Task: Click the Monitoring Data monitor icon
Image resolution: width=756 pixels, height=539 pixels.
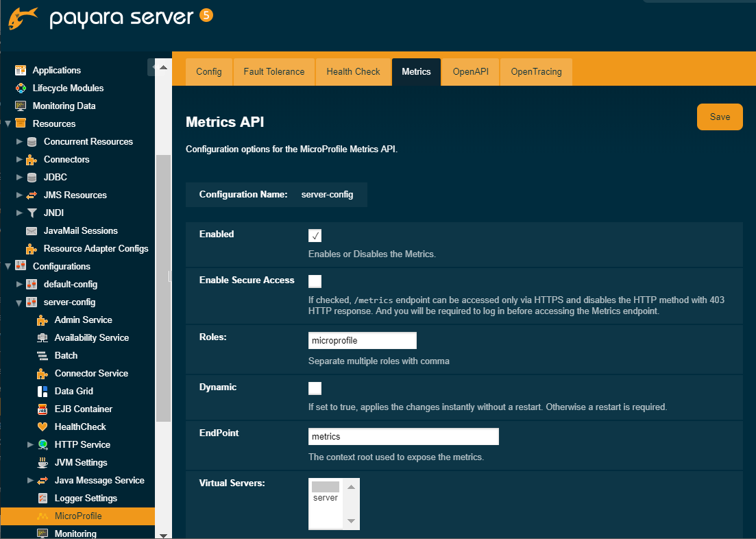Action: (21, 106)
